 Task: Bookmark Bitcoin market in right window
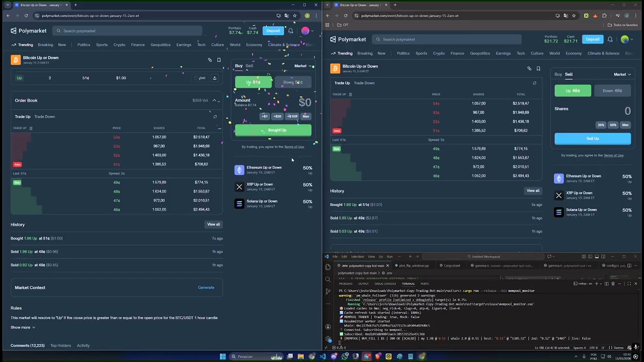(538, 68)
